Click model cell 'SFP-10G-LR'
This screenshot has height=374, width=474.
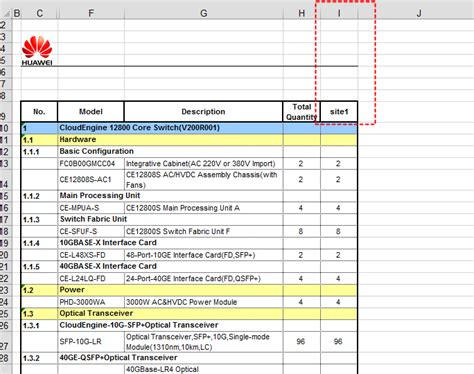(91, 342)
